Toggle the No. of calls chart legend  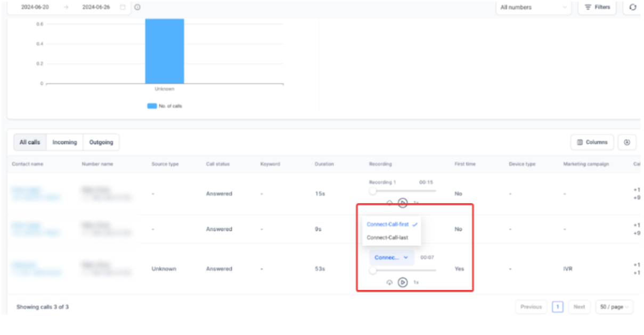point(165,106)
